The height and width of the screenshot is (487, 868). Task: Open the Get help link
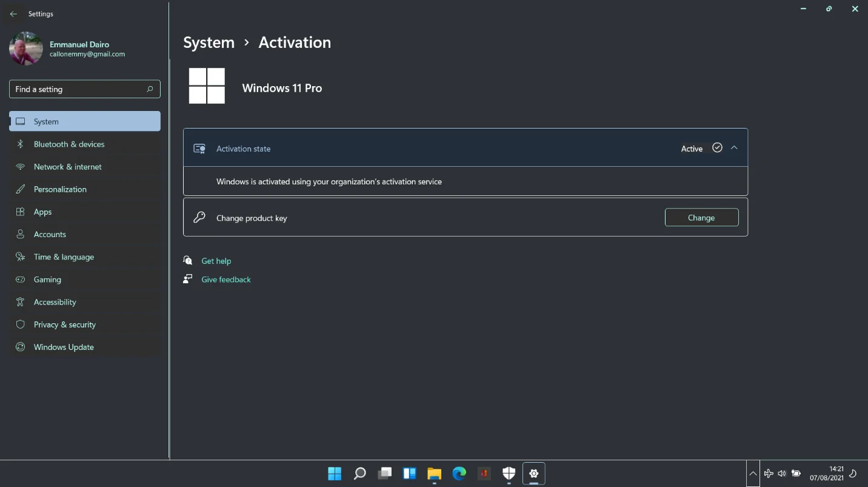coord(216,261)
